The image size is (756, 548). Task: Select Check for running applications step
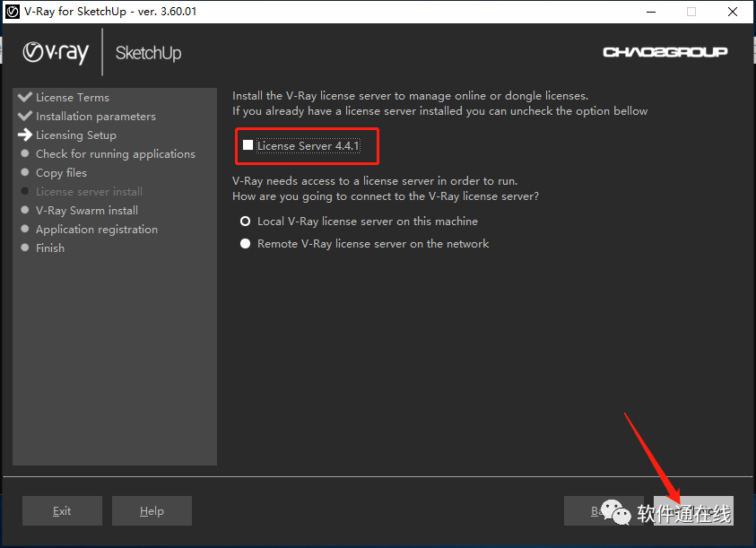coord(116,154)
